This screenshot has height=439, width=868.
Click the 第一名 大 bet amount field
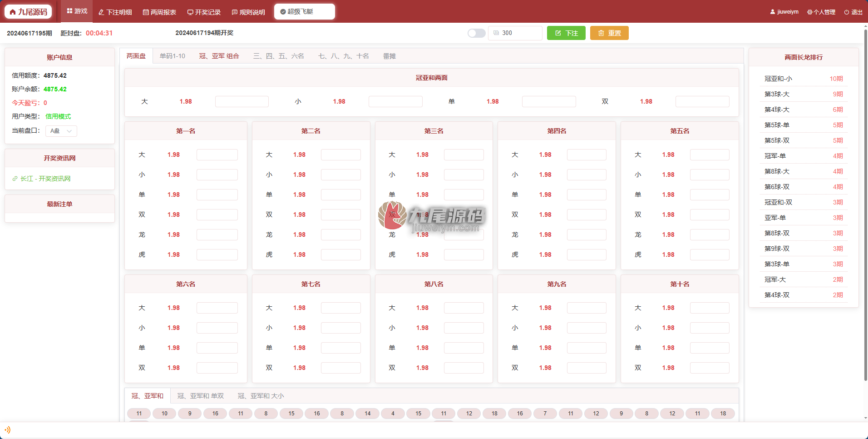tap(217, 155)
